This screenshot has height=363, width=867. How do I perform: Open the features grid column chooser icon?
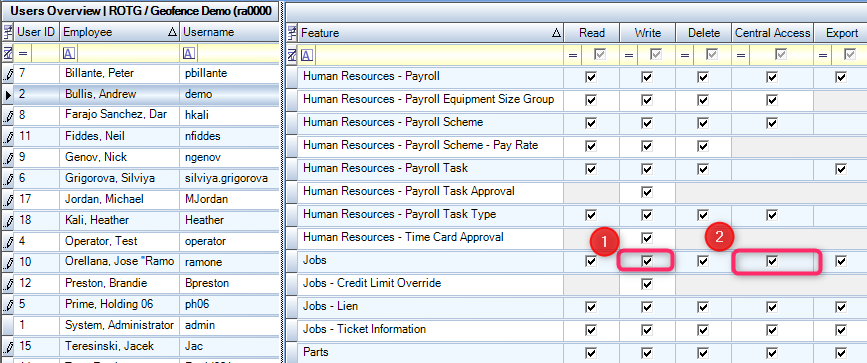pyautogui.click(x=293, y=34)
